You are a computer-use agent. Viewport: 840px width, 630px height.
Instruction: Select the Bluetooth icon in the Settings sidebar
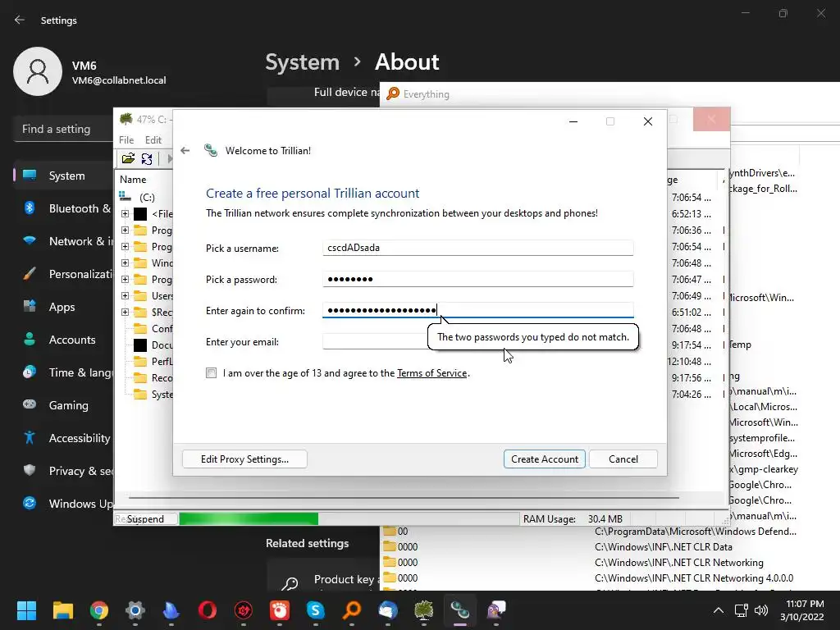coord(30,208)
